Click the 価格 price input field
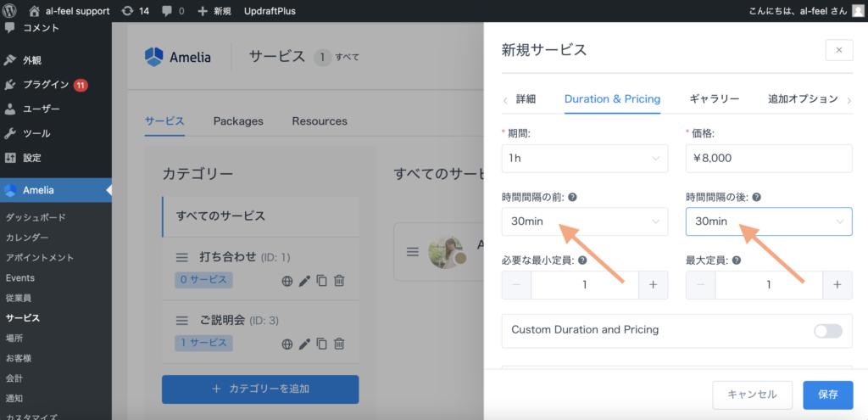868x420 pixels. tap(768, 159)
